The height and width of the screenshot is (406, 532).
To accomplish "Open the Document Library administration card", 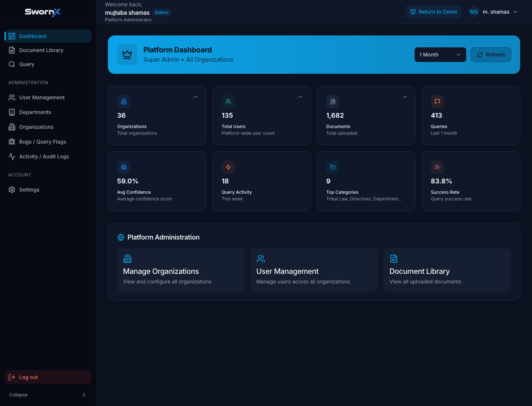I will point(447,270).
